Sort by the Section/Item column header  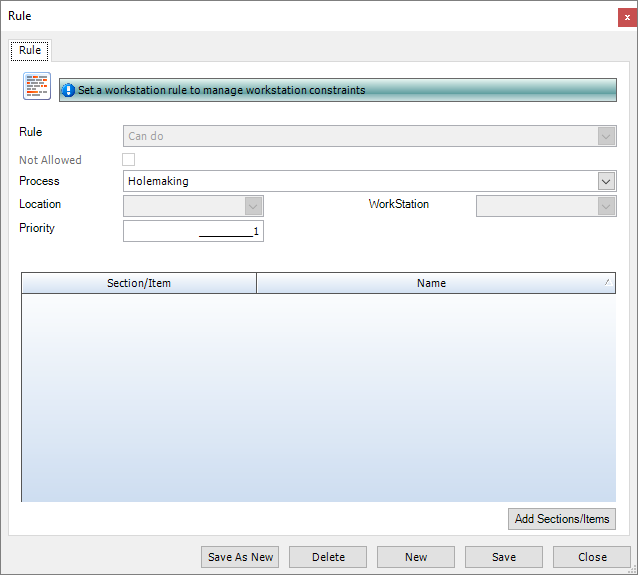[x=139, y=283]
